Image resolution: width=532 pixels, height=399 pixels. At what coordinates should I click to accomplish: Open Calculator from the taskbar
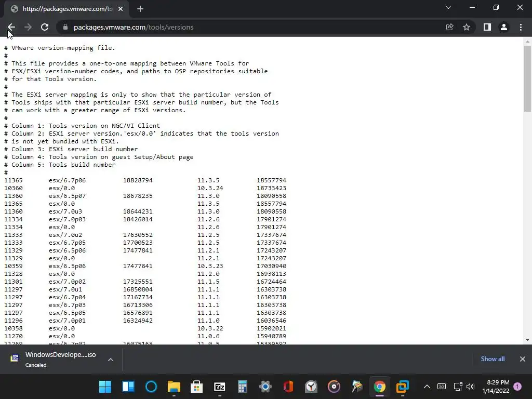point(243,387)
